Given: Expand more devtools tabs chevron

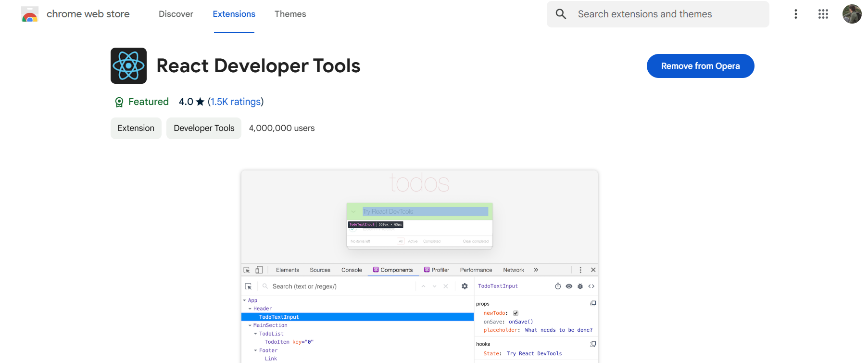Looking at the screenshot, I should 536,270.
